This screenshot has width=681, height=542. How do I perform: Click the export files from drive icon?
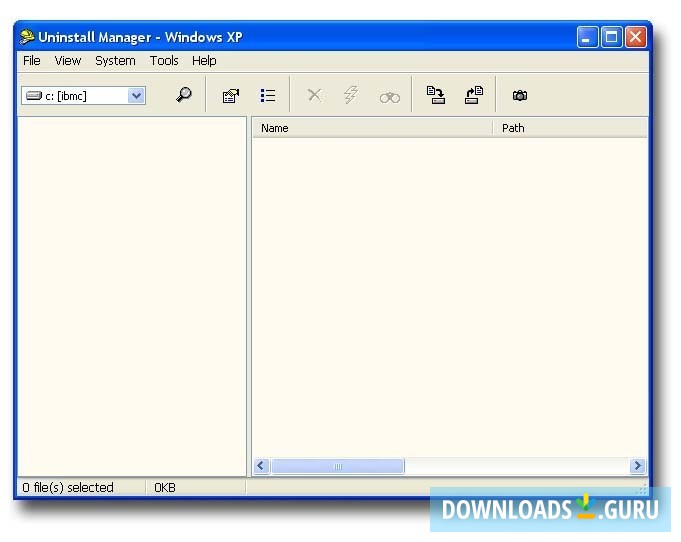(474, 95)
